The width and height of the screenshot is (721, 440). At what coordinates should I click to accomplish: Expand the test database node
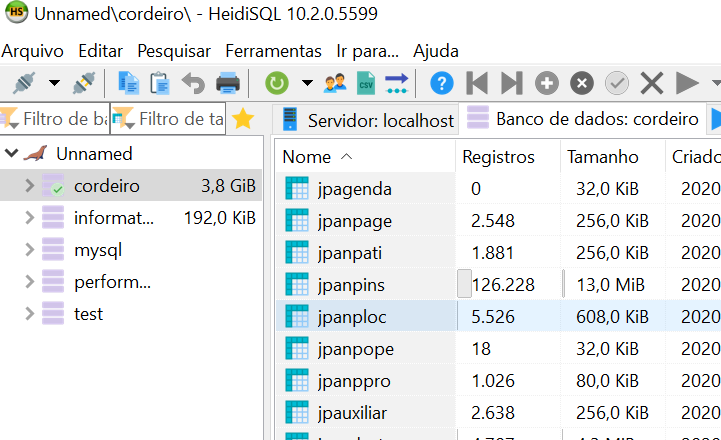(x=29, y=314)
